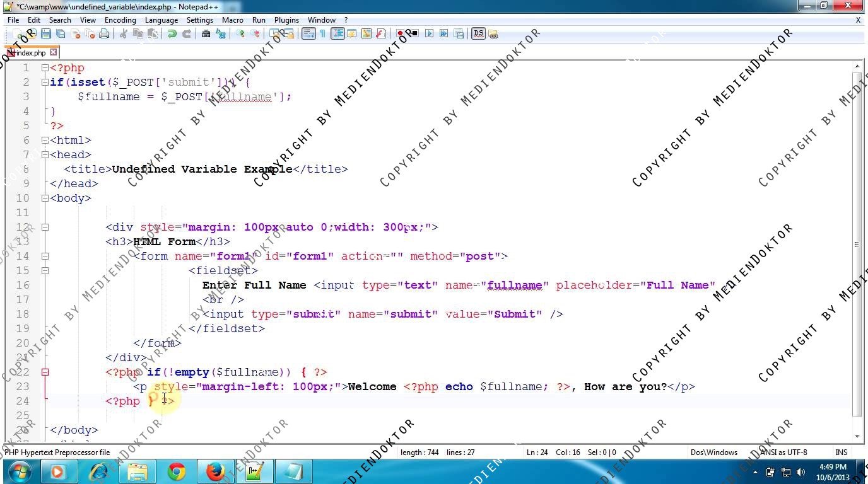The width and height of the screenshot is (868, 484).
Task: Click the Save All toolbar icon
Action: (x=61, y=34)
